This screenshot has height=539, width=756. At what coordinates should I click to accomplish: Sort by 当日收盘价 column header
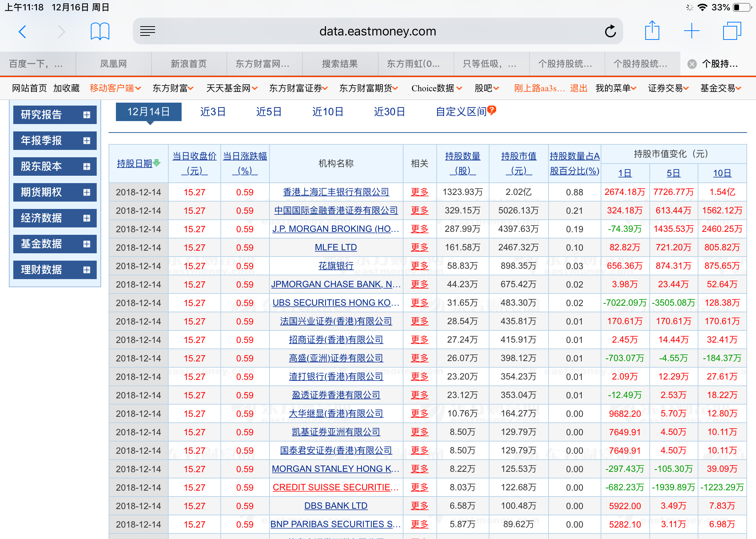[x=195, y=163]
